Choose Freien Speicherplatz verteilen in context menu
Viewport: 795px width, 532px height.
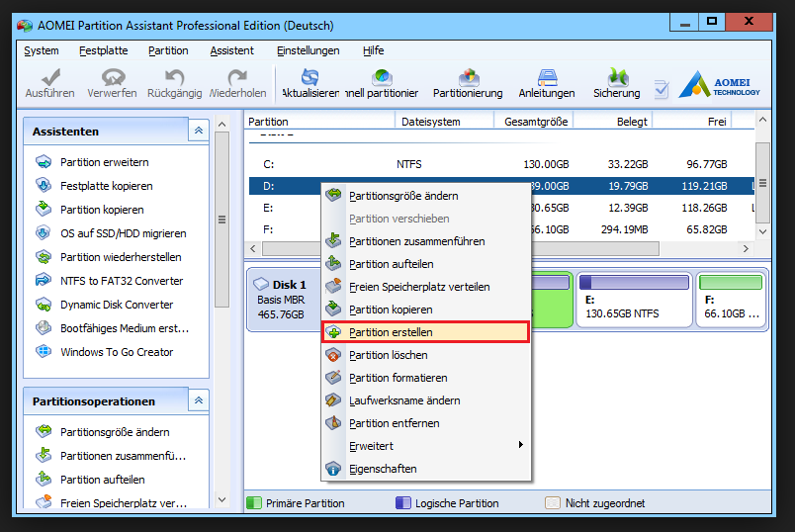coord(426,287)
